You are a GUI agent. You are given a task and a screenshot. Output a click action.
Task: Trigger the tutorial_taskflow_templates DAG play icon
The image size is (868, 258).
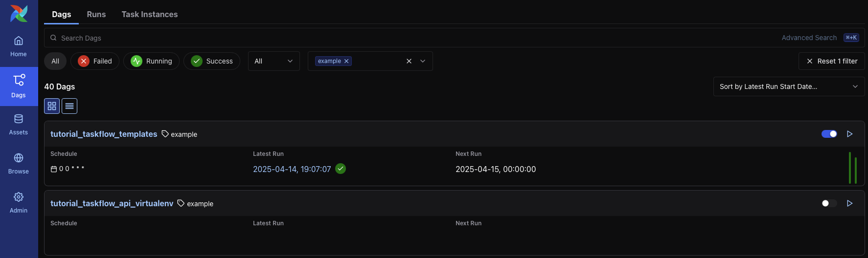(850, 134)
